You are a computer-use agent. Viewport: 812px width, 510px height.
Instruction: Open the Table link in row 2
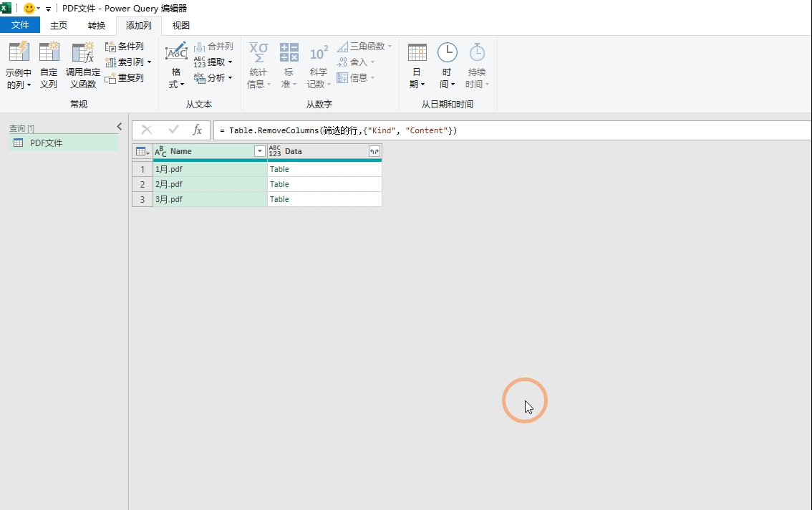tap(279, 184)
